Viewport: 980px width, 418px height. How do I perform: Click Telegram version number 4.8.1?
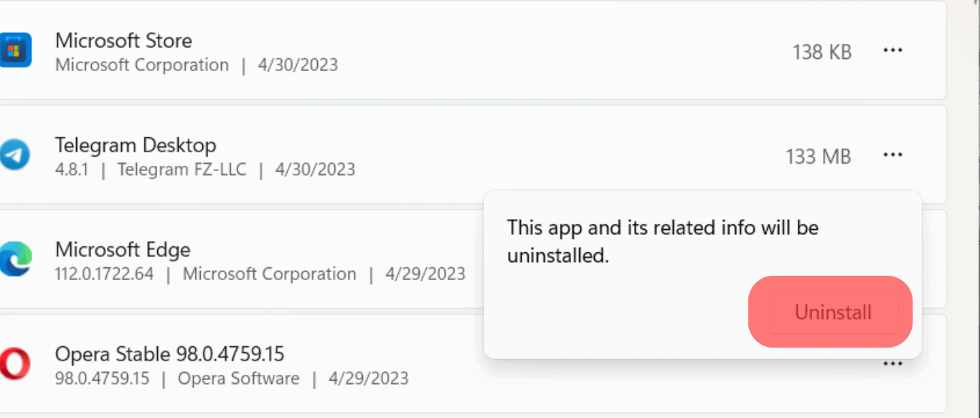pos(72,169)
